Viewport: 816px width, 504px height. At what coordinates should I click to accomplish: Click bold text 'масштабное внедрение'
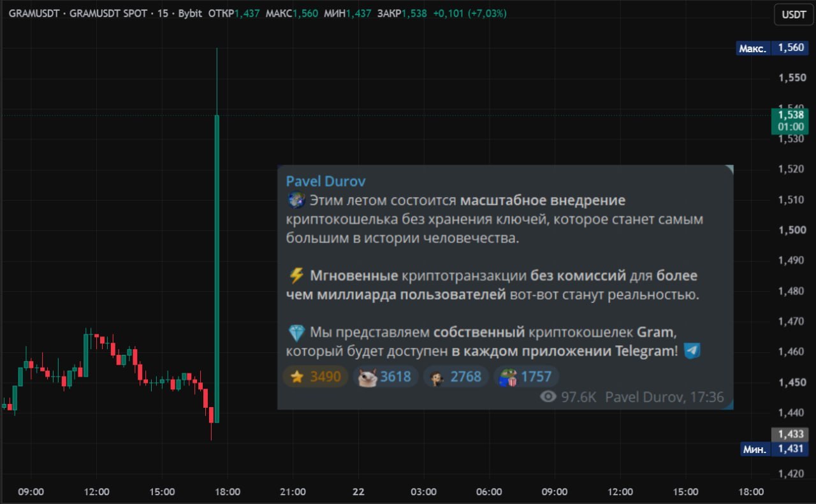pos(543,201)
